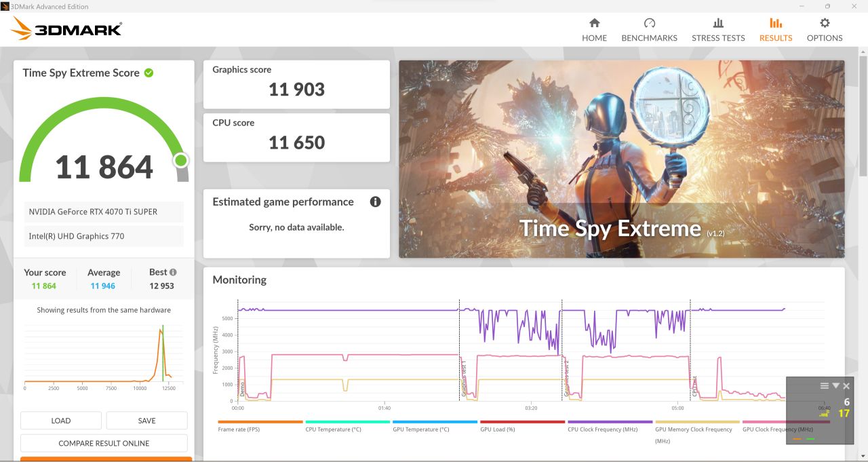The image size is (868, 462).
Task: Click the scrollbar up arrow
Action: 863,52
